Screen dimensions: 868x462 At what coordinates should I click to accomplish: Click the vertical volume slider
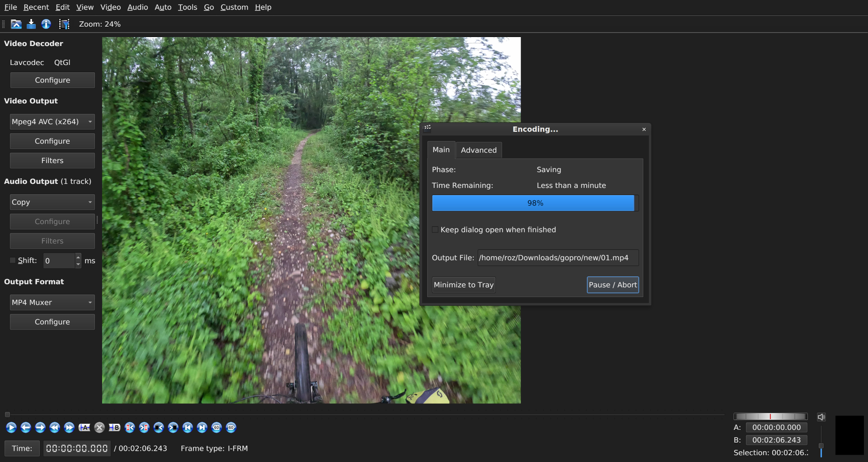[821, 442]
